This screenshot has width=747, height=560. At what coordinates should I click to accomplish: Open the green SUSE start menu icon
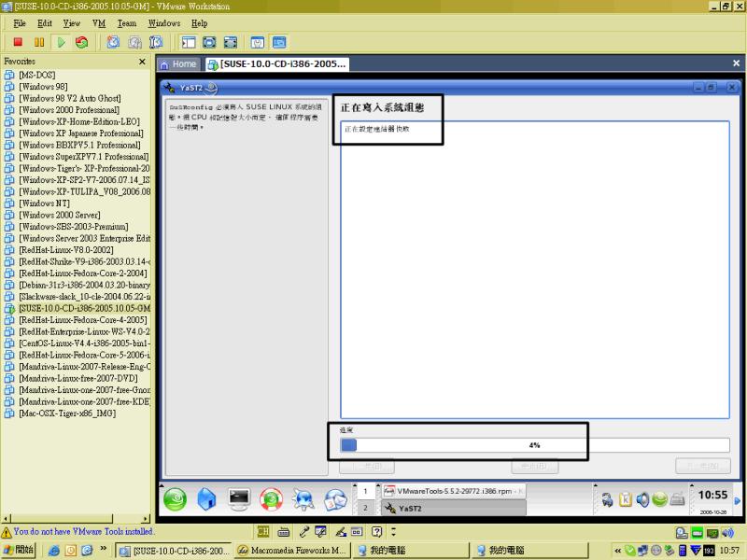[x=175, y=499]
